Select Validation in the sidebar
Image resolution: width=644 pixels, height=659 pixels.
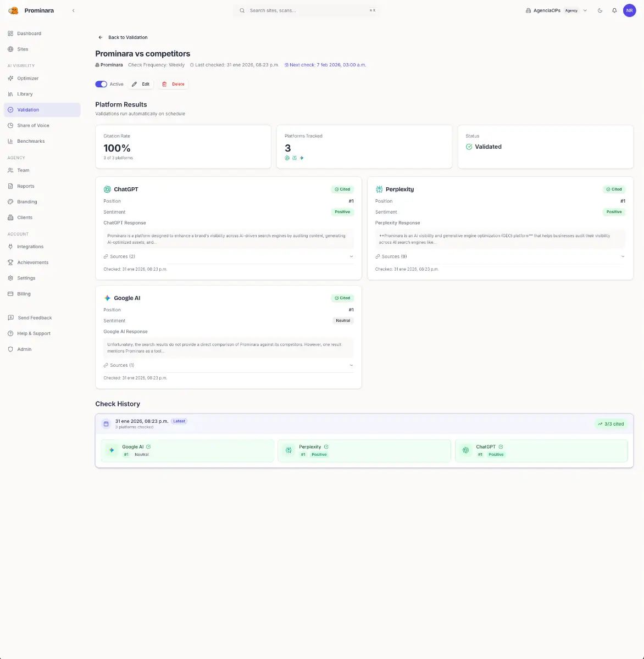click(x=42, y=110)
